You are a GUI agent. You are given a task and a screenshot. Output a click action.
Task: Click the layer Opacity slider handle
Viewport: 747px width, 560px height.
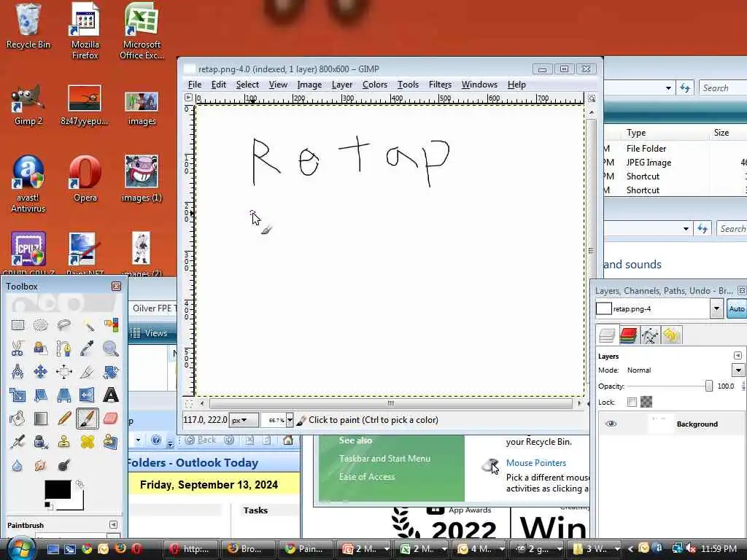pos(709,386)
